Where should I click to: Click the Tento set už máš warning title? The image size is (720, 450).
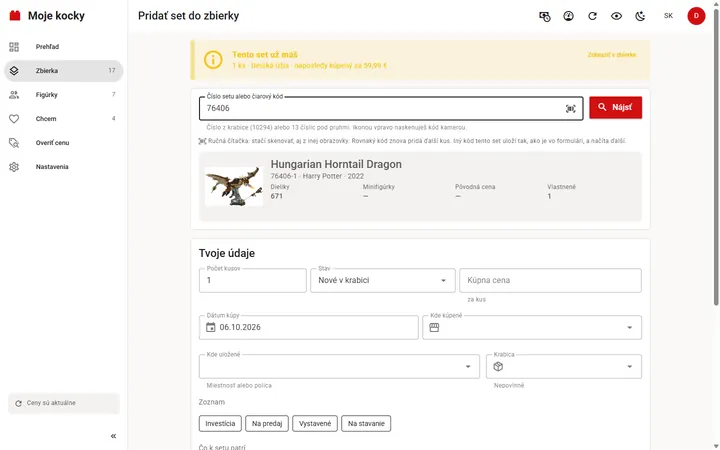pyautogui.click(x=264, y=55)
